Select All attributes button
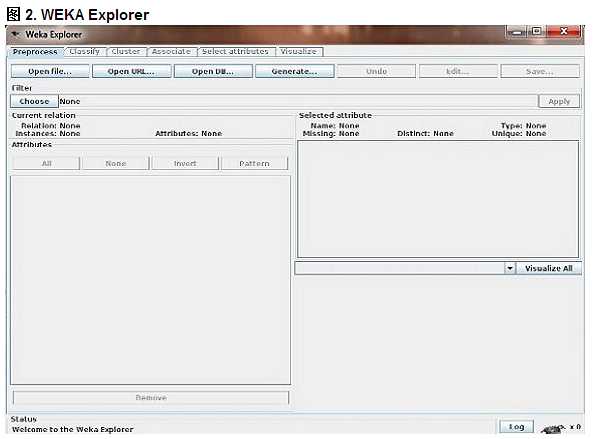Image resolution: width=600 pixels, height=439 pixels. [46, 163]
